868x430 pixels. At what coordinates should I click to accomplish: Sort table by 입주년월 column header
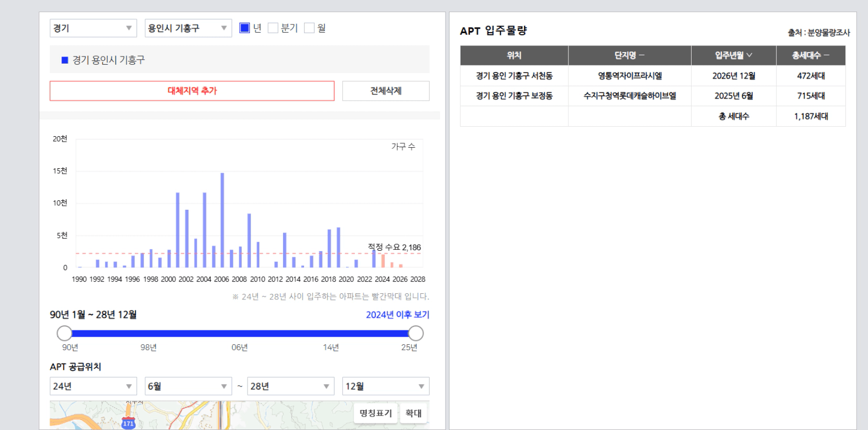click(733, 55)
